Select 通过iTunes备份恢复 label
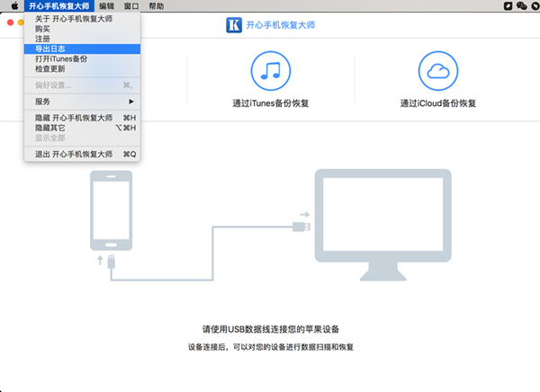The width and height of the screenshot is (540, 392). (271, 103)
